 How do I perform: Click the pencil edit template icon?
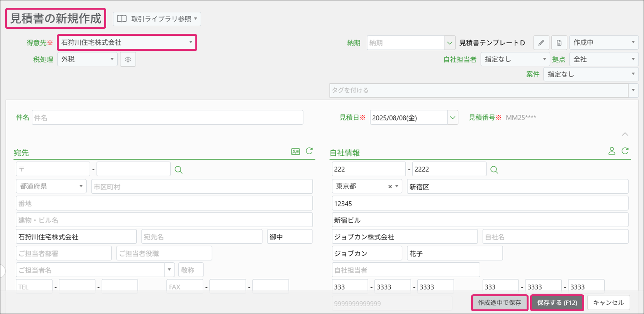[541, 43]
